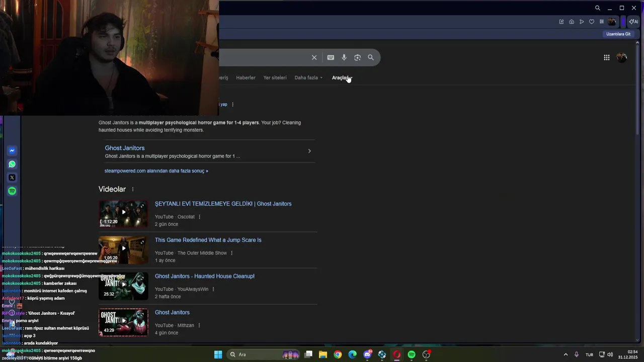This screenshot has height=362, width=644.
Task: Open the Windows Start menu
Action: 218,354
